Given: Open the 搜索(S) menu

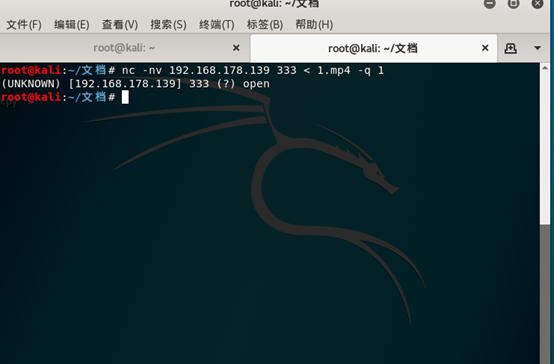Looking at the screenshot, I should [168, 25].
